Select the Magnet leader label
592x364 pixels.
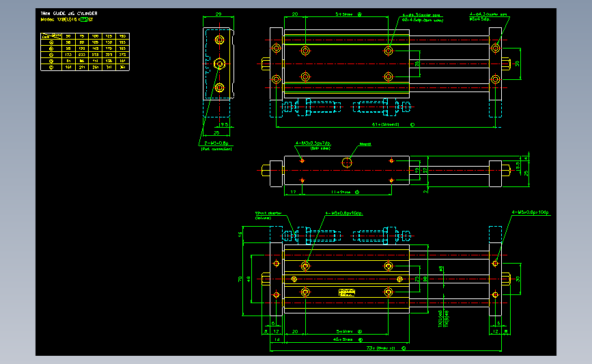click(x=365, y=144)
